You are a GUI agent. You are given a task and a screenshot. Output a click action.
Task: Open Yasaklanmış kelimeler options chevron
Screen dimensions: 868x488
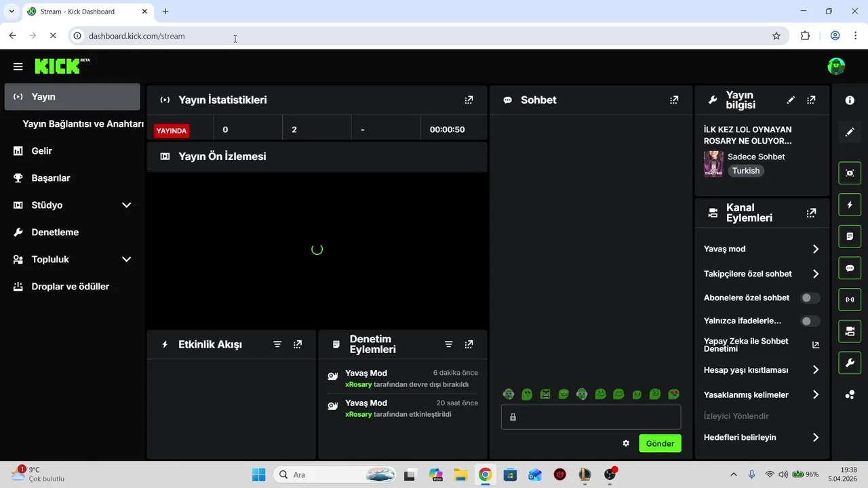coord(816,394)
